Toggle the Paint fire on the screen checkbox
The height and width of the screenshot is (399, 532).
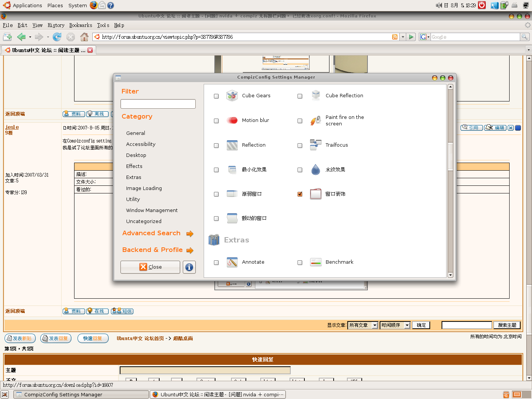(300, 121)
